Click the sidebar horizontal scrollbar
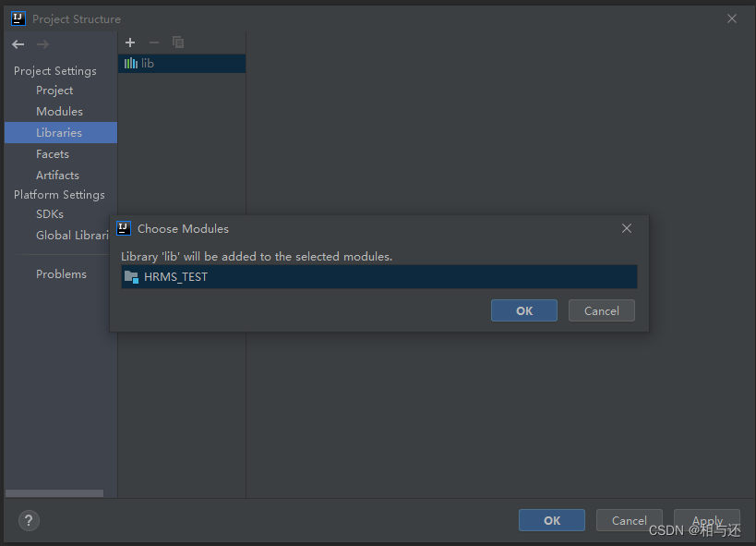 tap(54, 493)
